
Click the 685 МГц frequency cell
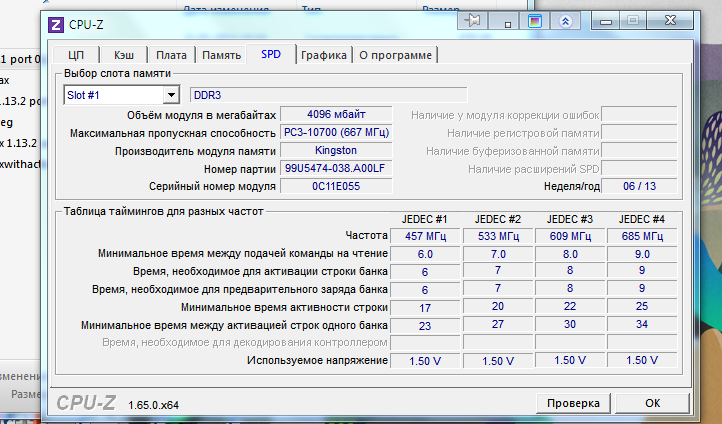[642, 236]
